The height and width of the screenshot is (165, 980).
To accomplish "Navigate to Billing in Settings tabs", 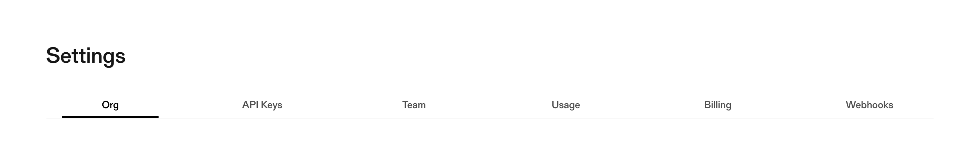I will pyautogui.click(x=717, y=105).
